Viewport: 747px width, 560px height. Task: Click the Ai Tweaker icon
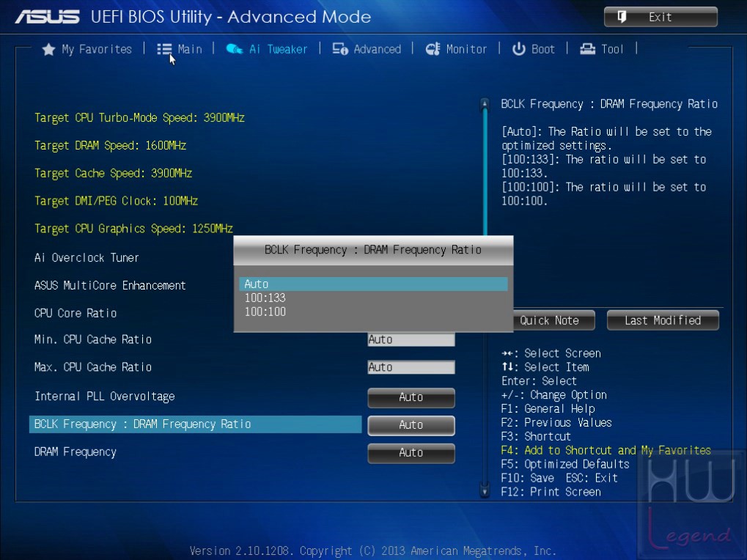point(234,49)
